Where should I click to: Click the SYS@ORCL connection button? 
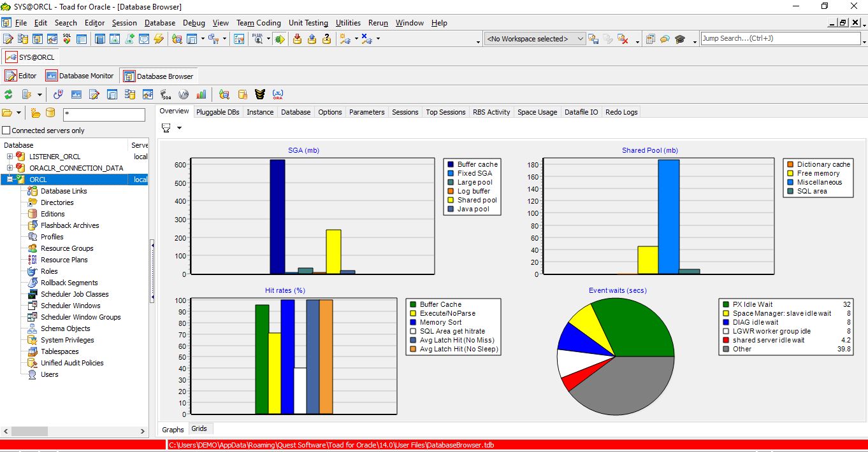(x=30, y=57)
